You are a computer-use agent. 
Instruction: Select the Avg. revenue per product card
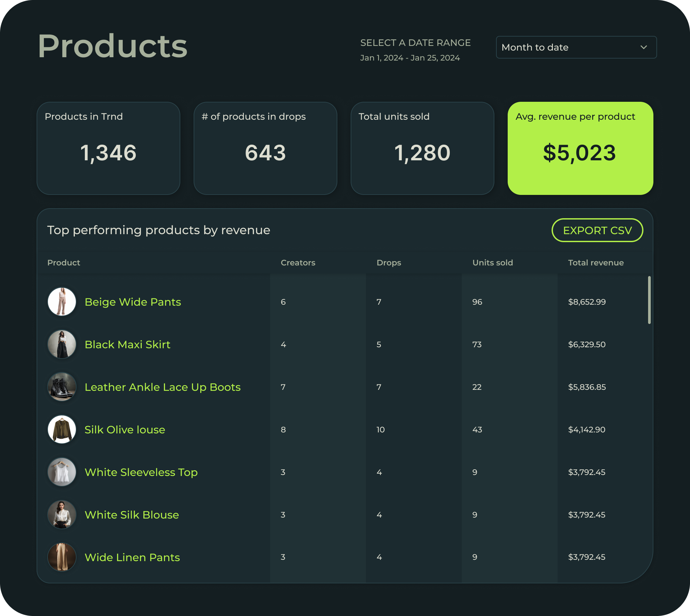tap(580, 148)
